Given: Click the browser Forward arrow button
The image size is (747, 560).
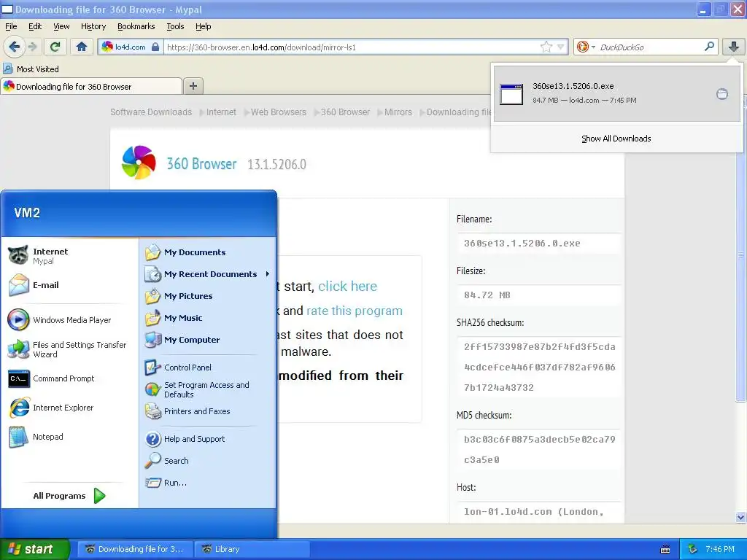Looking at the screenshot, I should click(x=33, y=47).
